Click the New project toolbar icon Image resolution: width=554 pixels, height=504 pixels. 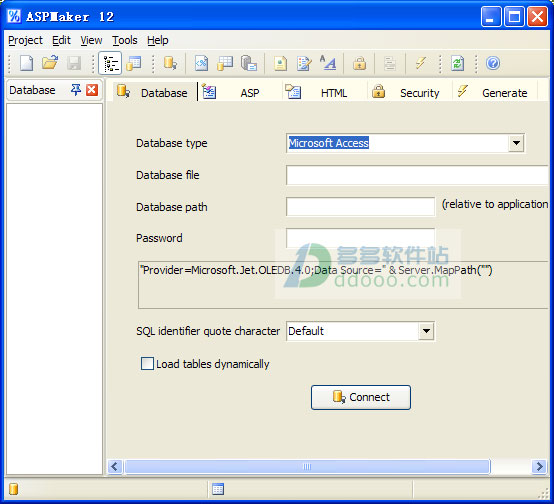click(26, 64)
